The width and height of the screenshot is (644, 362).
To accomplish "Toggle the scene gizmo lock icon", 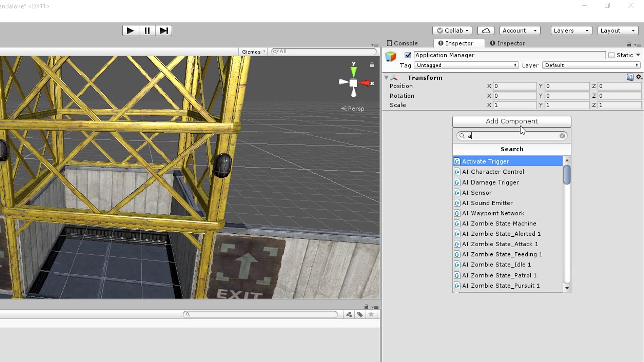I will click(372, 65).
